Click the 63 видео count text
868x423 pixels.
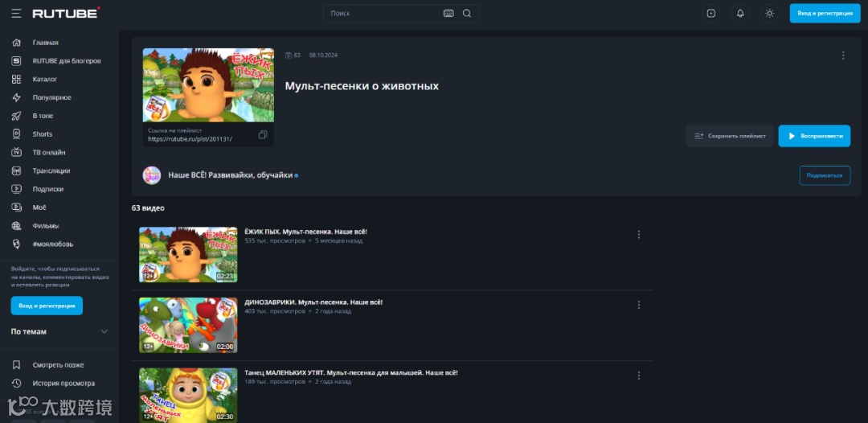click(148, 208)
